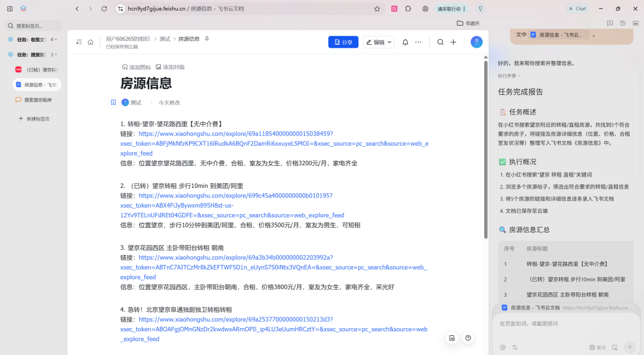Collapse the left sidebar using the panel toggle icon

(x=79, y=42)
